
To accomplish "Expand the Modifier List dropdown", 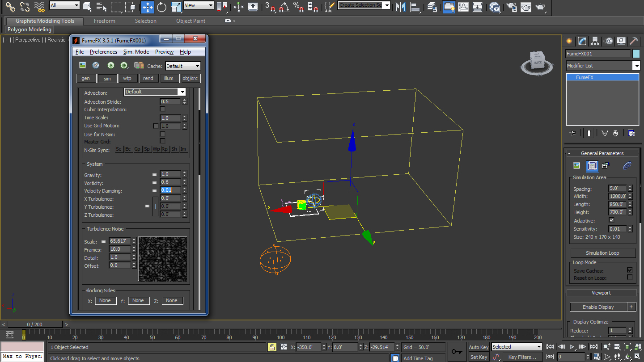I will tap(603, 66).
